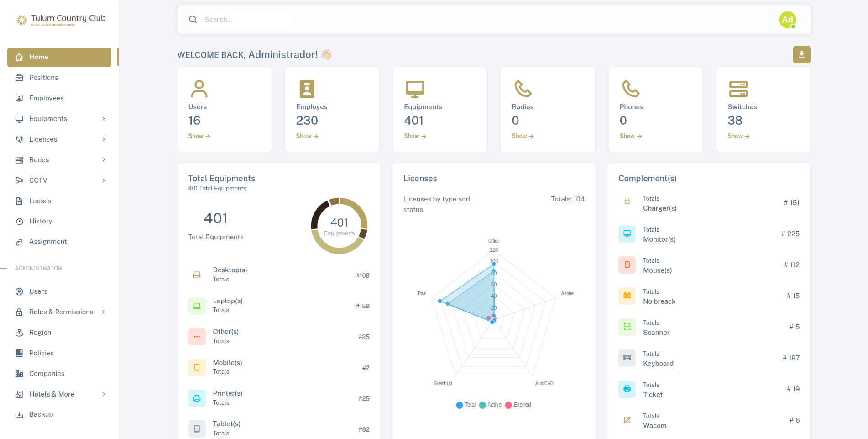Click the Keyboard complement icon
The height and width of the screenshot is (439, 868).
click(627, 358)
